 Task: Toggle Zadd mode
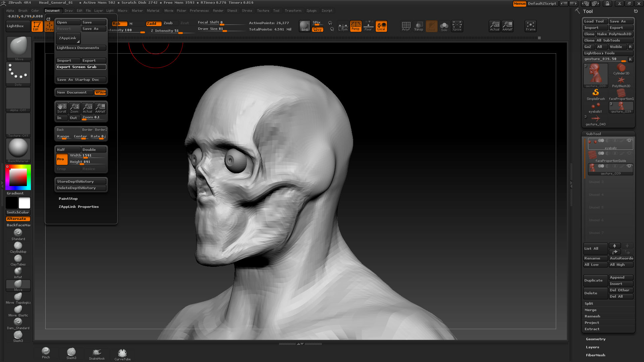(154, 23)
